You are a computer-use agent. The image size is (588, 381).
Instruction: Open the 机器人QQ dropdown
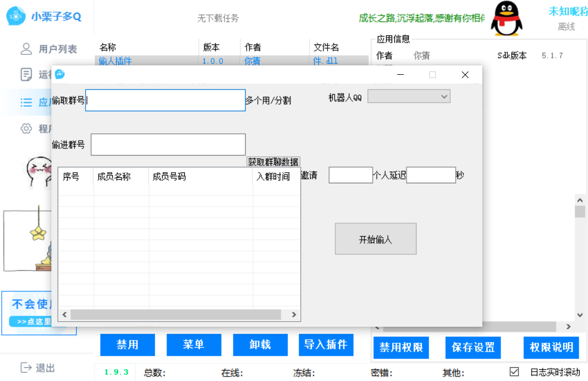tap(409, 96)
